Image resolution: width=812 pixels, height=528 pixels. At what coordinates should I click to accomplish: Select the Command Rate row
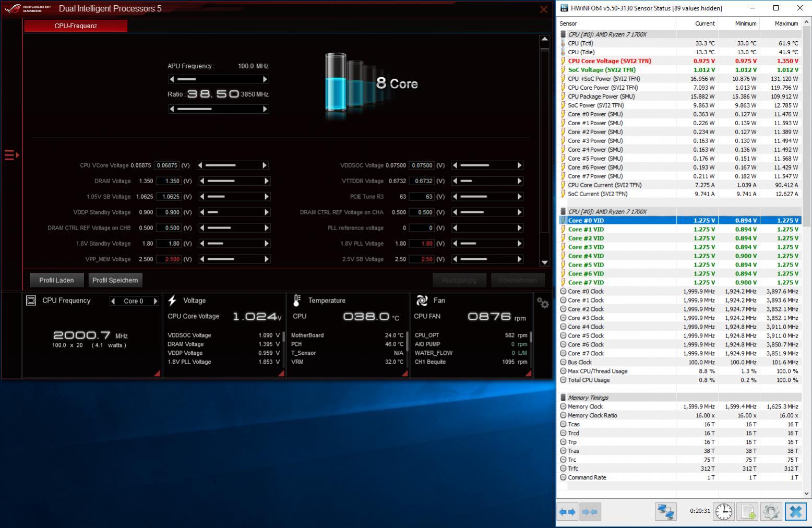point(679,477)
